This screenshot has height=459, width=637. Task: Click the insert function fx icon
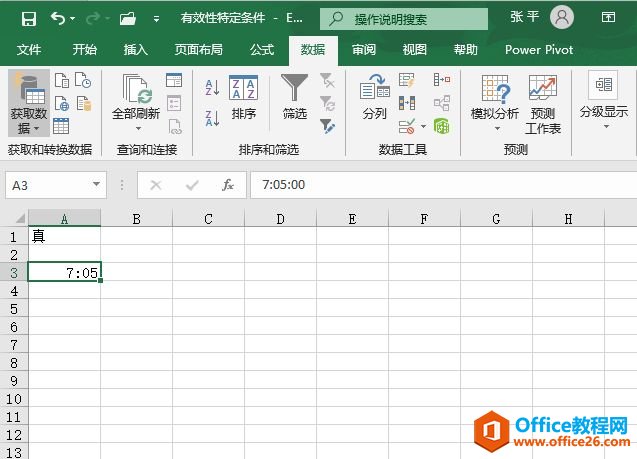click(228, 185)
